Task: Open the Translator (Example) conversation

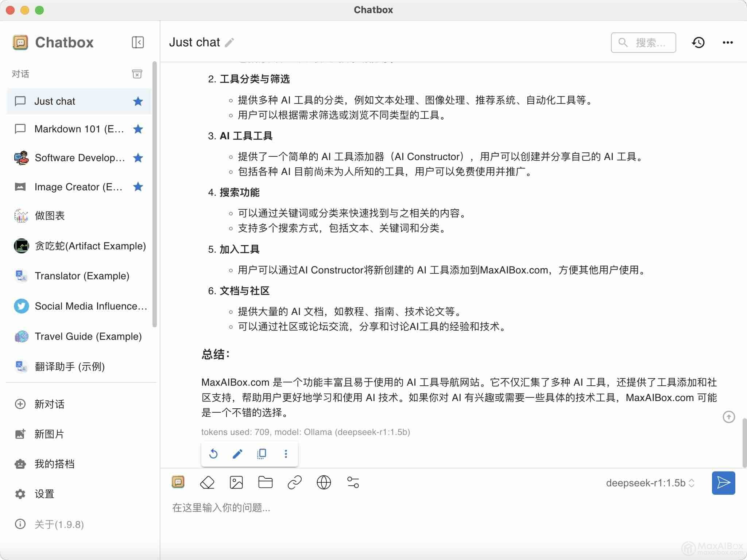Action: (x=82, y=276)
